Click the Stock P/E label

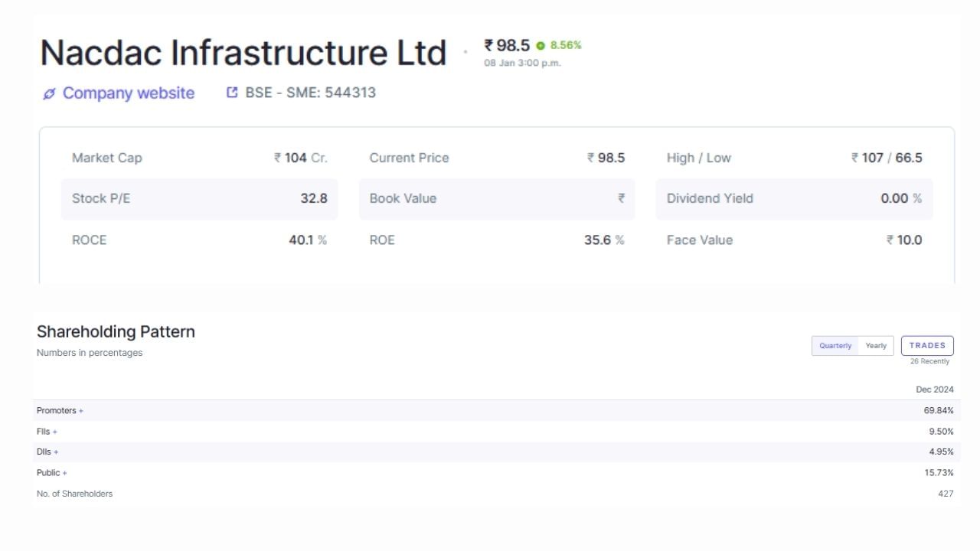[x=101, y=199]
